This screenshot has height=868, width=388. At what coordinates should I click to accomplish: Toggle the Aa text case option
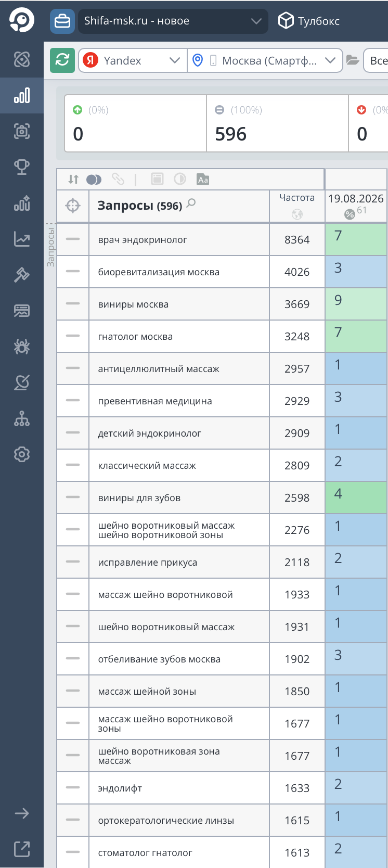point(203,180)
